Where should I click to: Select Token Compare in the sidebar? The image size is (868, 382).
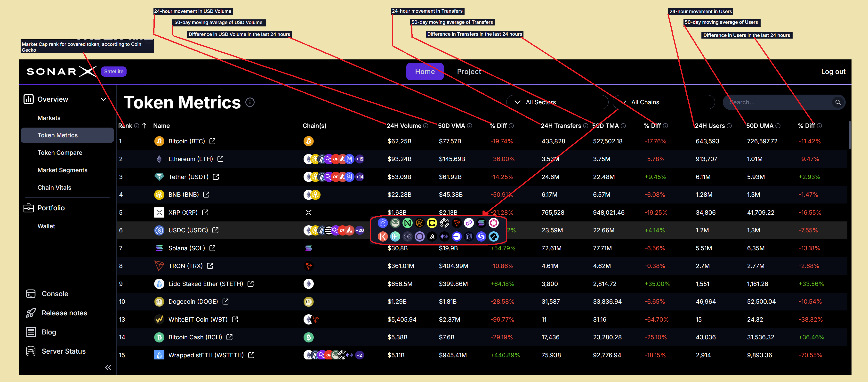pos(59,152)
